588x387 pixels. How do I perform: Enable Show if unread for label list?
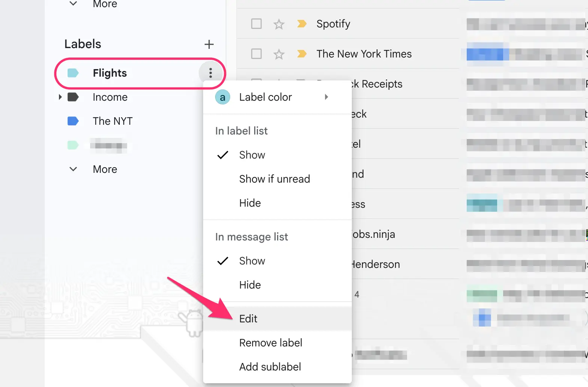[274, 179]
